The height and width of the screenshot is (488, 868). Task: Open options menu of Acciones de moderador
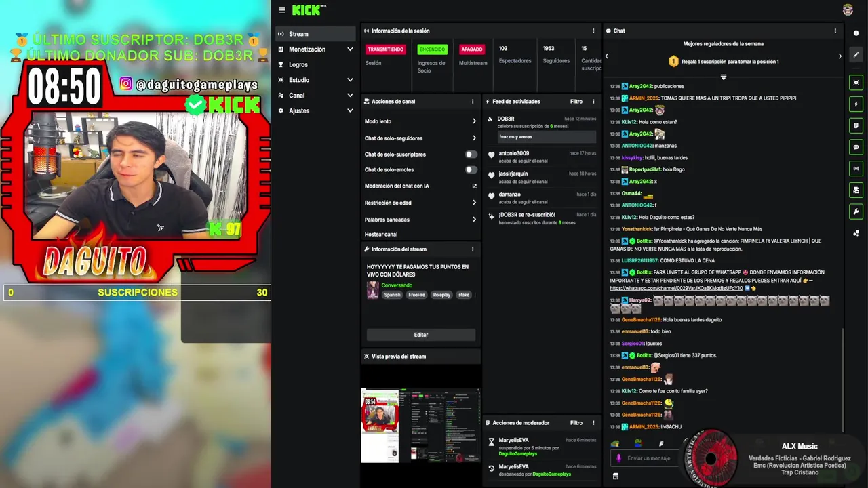pos(593,423)
